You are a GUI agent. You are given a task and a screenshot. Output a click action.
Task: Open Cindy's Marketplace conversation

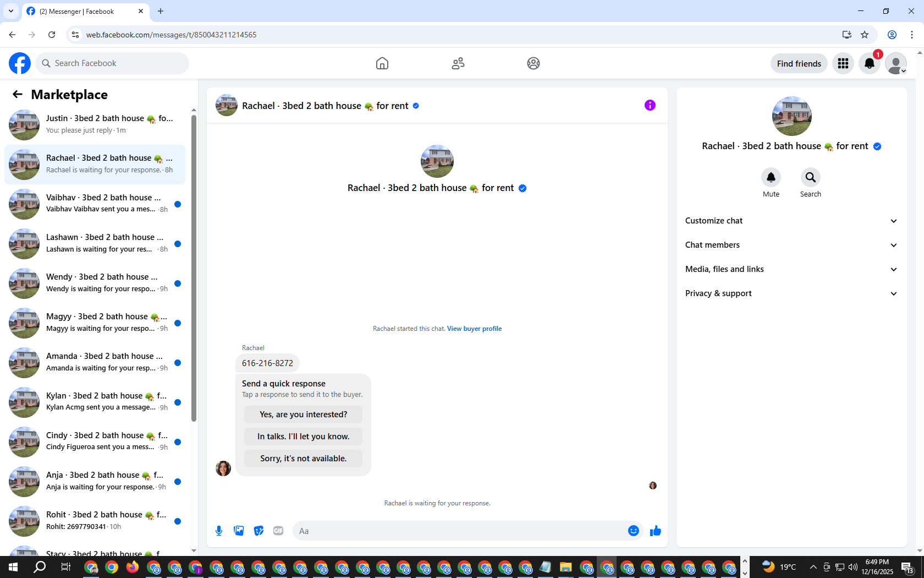tap(95, 442)
